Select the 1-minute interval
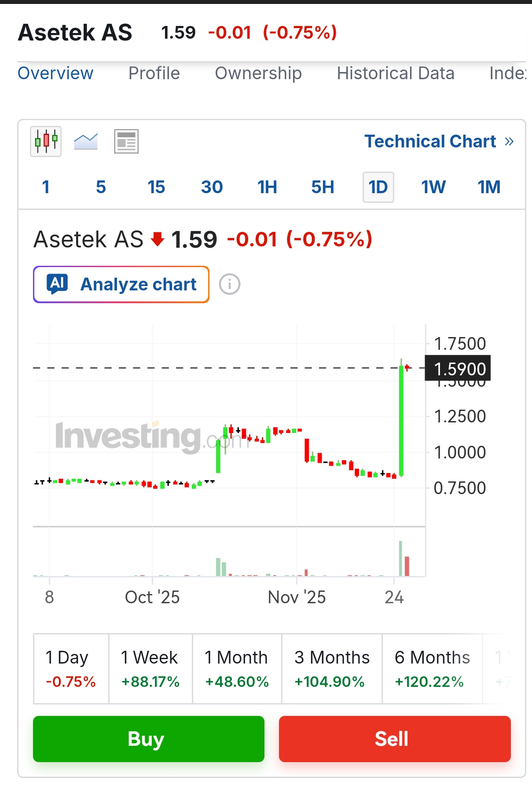The height and width of the screenshot is (785, 532). [46, 187]
